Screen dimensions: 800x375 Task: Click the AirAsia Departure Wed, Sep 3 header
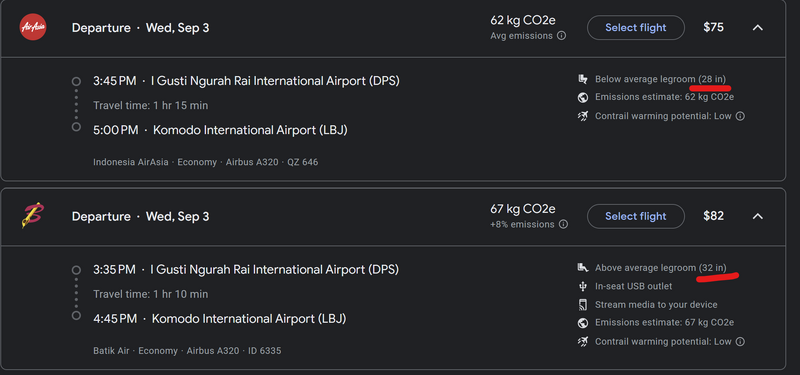pyautogui.click(x=140, y=28)
